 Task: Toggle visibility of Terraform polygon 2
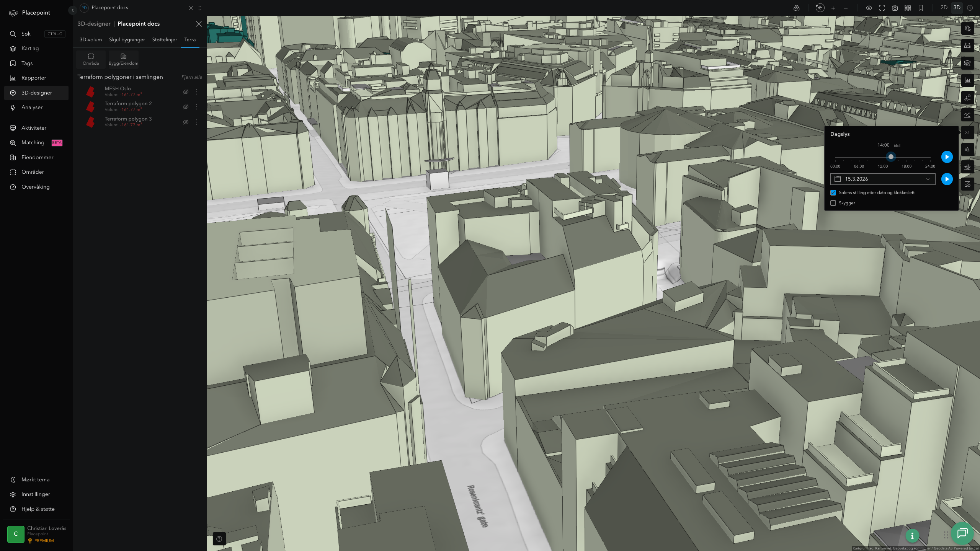coord(186,107)
